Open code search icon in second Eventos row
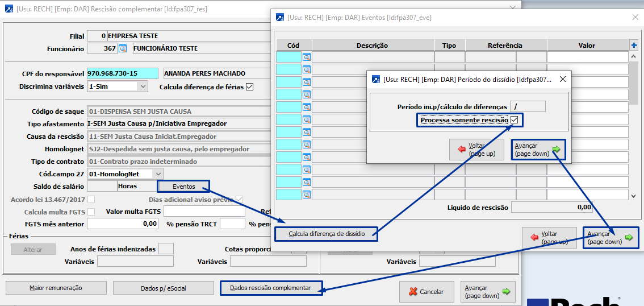Screen dimensions: 644x306 [x=307, y=69]
